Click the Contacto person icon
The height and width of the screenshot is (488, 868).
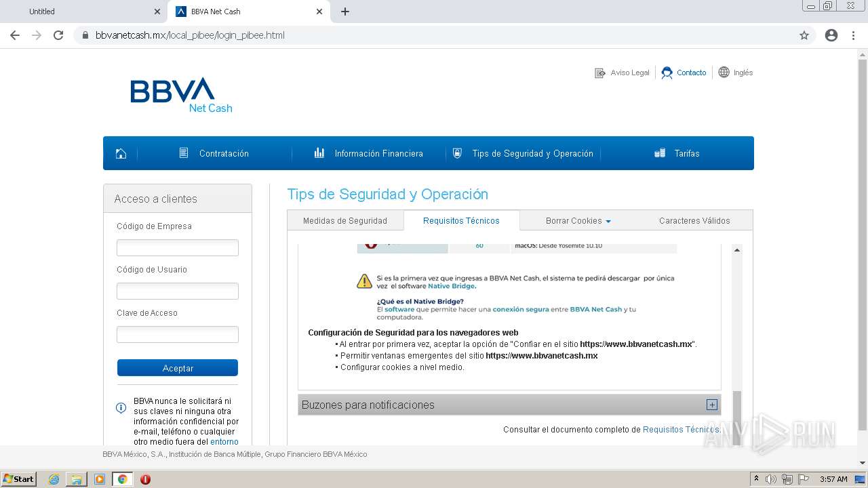667,73
